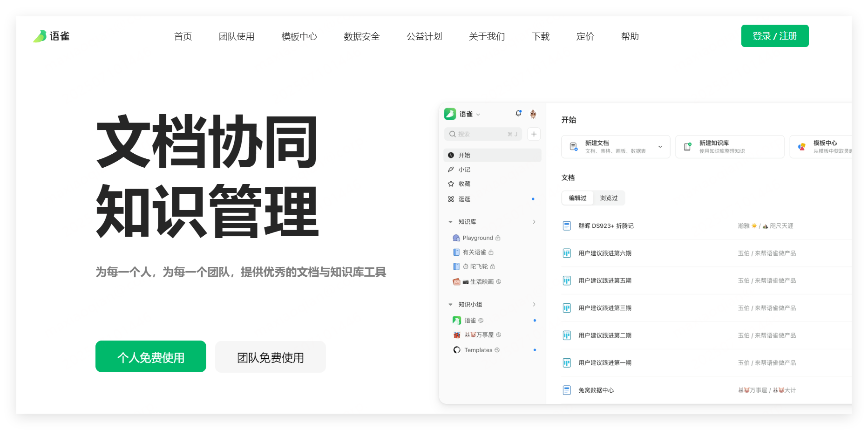Click the feather pen icon for 小记
Screen dimensions: 868x430
pos(451,170)
